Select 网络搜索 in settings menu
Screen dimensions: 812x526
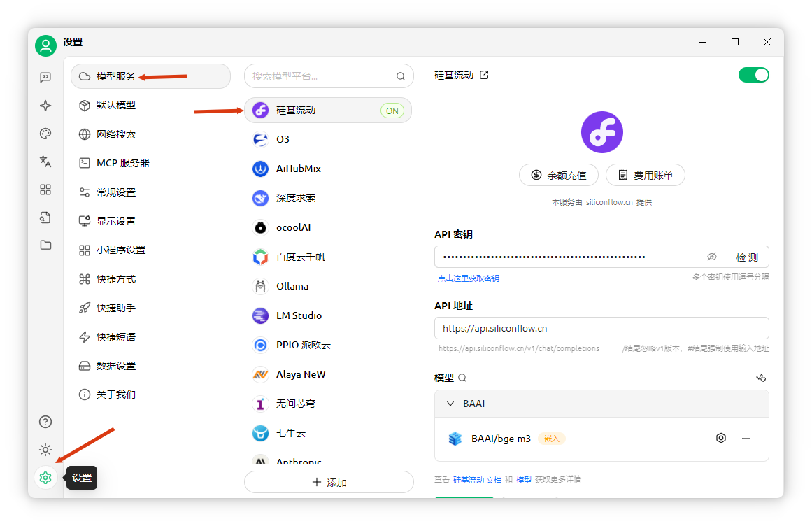pos(150,134)
